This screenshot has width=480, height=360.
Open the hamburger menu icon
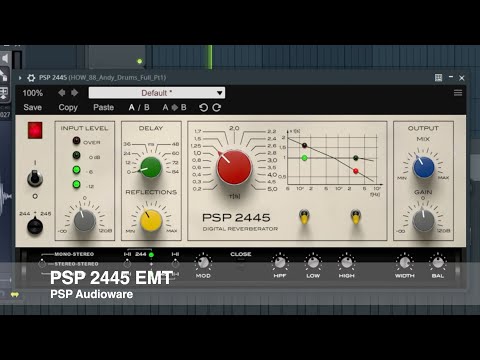[x=458, y=93]
